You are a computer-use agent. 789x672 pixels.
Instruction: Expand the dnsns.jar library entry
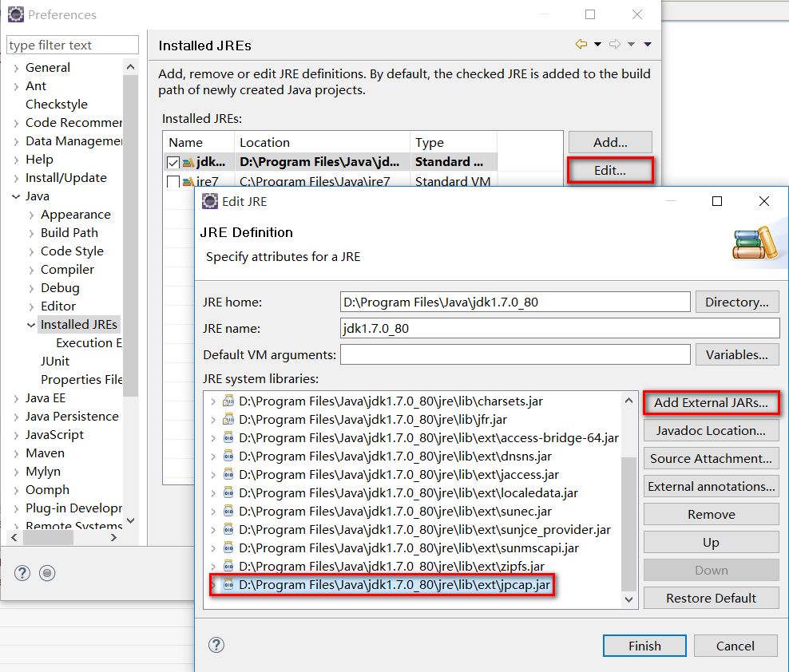tap(213, 457)
